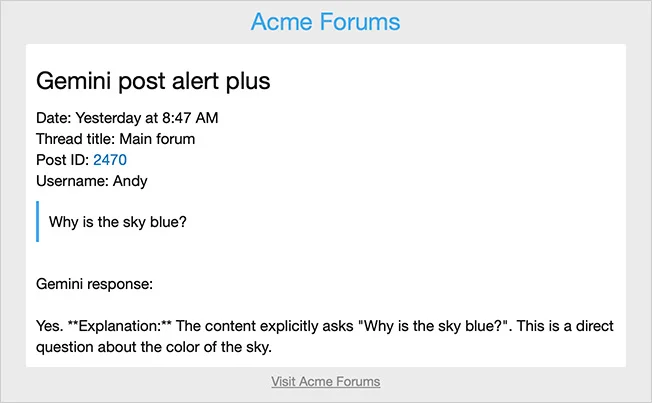The height and width of the screenshot is (403, 652).
Task: Click the Username: Andy line
Action: pyautogui.click(x=92, y=181)
